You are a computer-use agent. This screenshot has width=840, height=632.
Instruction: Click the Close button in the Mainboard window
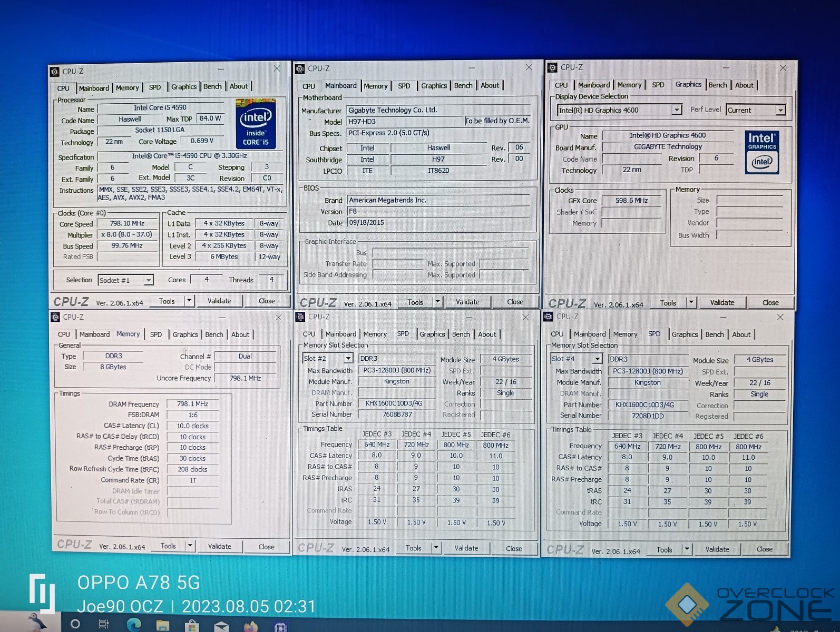(x=515, y=302)
